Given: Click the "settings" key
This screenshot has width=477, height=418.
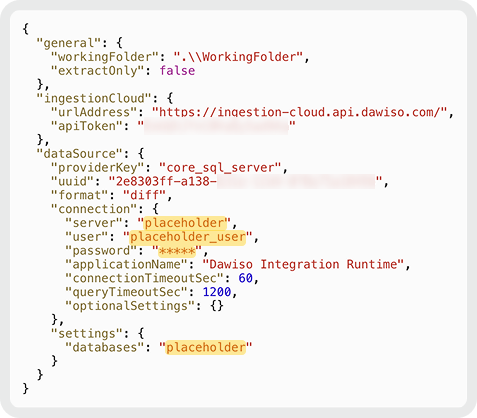Looking at the screenshot, I should pyautogui.click(x=86, y=334).
